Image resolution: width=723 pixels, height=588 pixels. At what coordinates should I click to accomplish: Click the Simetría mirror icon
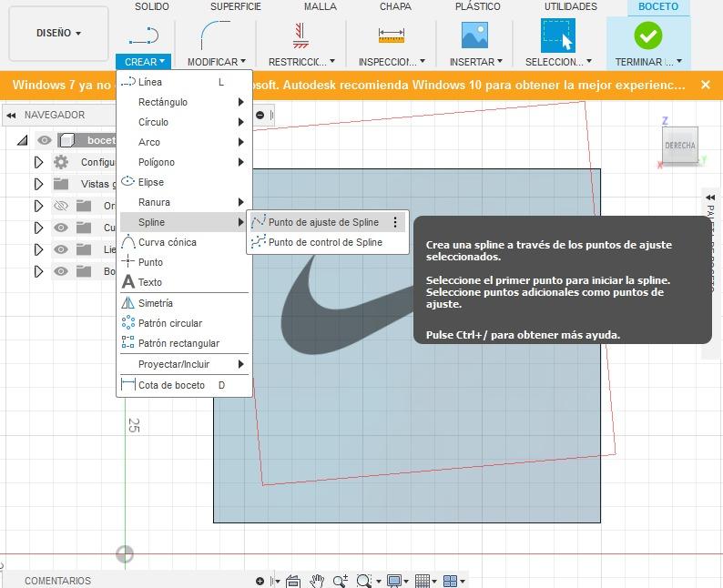click(127, 303)
